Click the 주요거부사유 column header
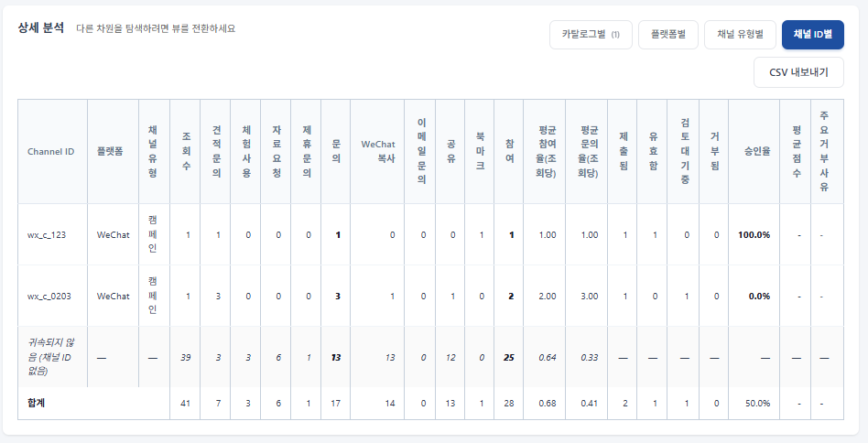This screenshot has height=443, width=868. (x=824, y=151)
